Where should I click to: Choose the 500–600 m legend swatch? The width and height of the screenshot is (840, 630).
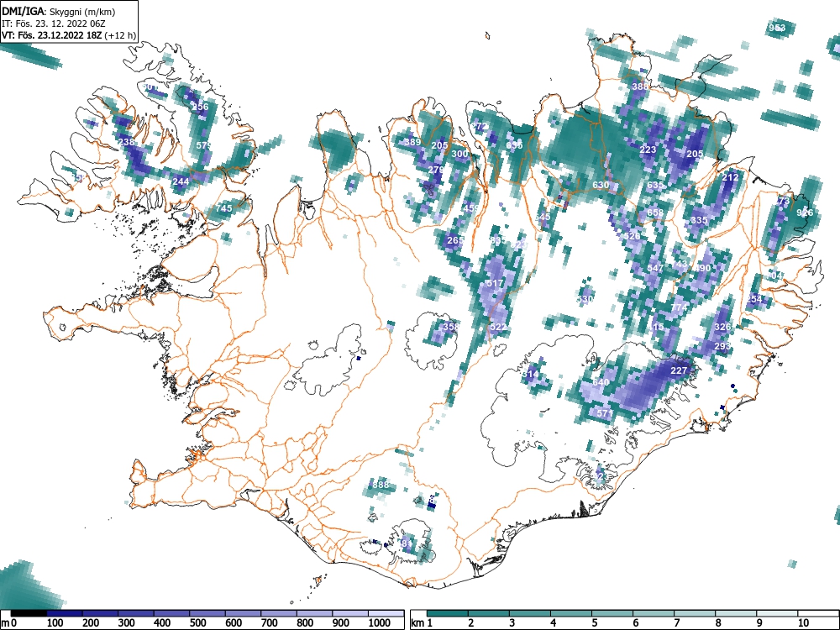click(207, 613)
